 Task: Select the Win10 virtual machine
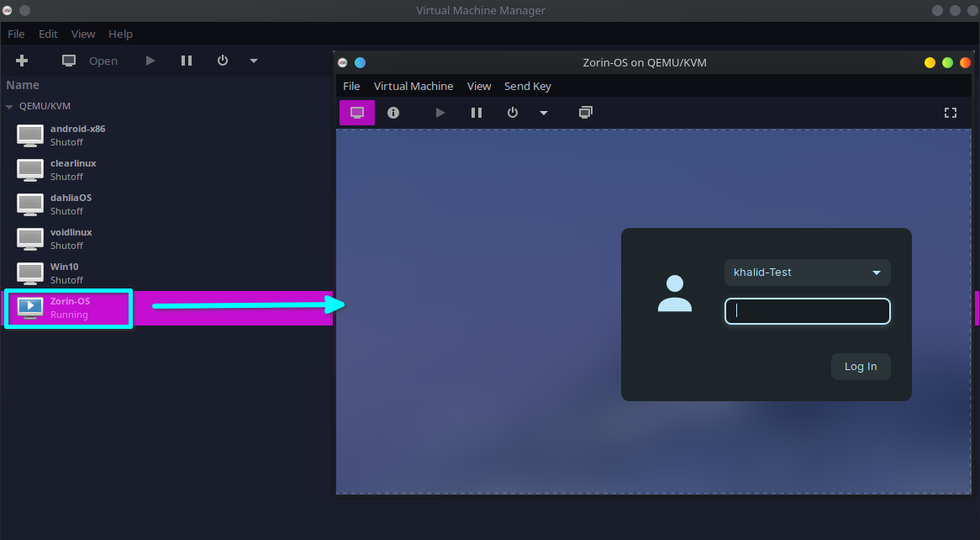[x=65, y=273]
